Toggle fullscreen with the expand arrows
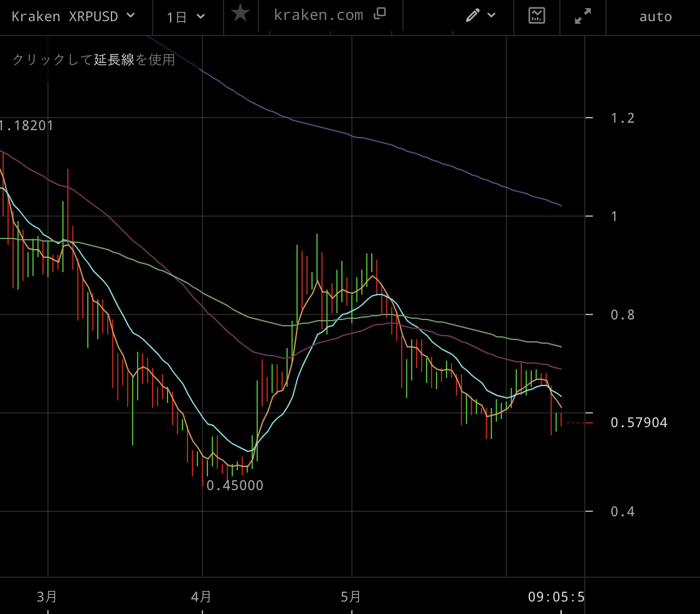 [582, 16]
